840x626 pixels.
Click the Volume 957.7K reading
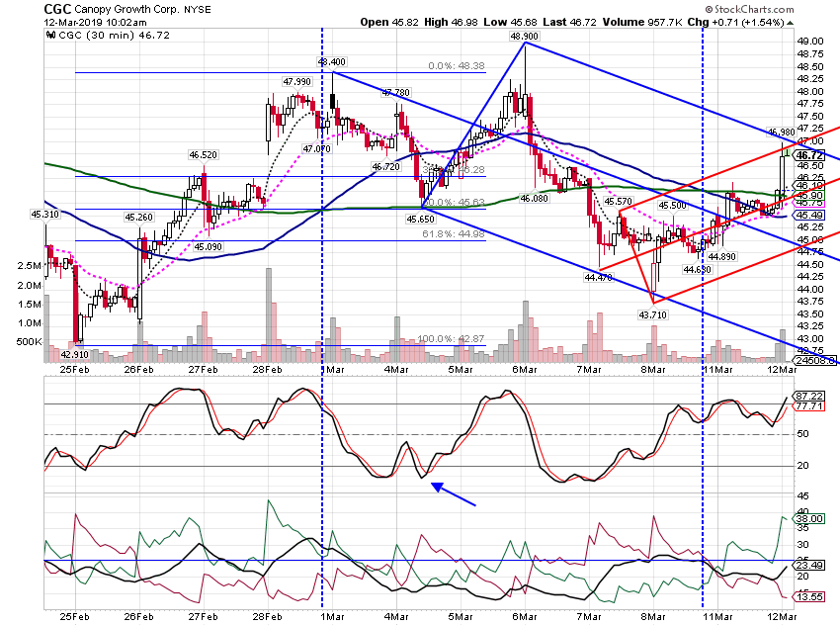pyautogui.click(x=642, y=22)
